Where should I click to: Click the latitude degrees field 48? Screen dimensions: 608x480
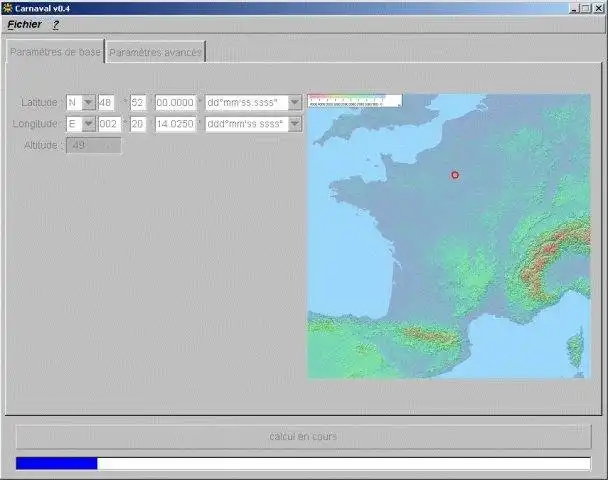tap(107, 103)
